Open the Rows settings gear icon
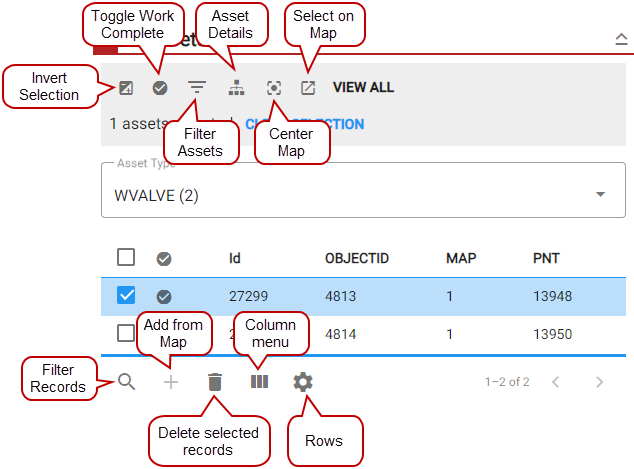The width and height of the screenshot is (634, 469). [x=303, y=382]
